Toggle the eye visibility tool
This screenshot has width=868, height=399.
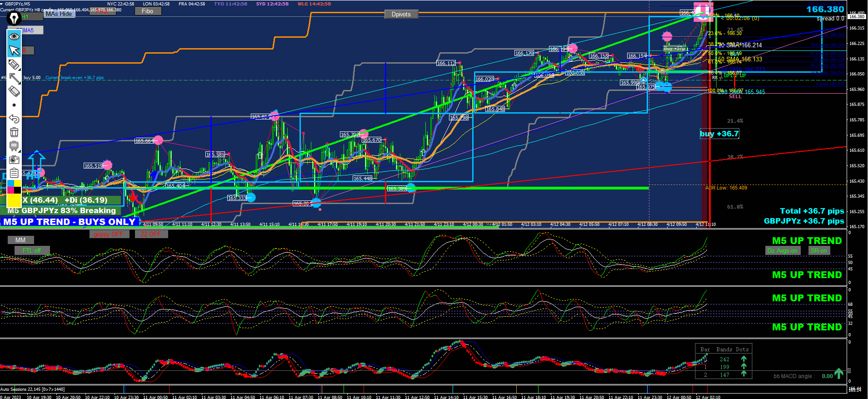pyautogui.click(x=14, y=36)
